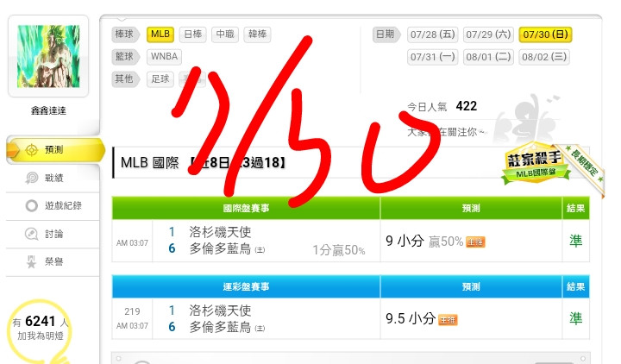621x364 pixels.
Task: Select the 日棒 league filter
Action: [193, 34]
